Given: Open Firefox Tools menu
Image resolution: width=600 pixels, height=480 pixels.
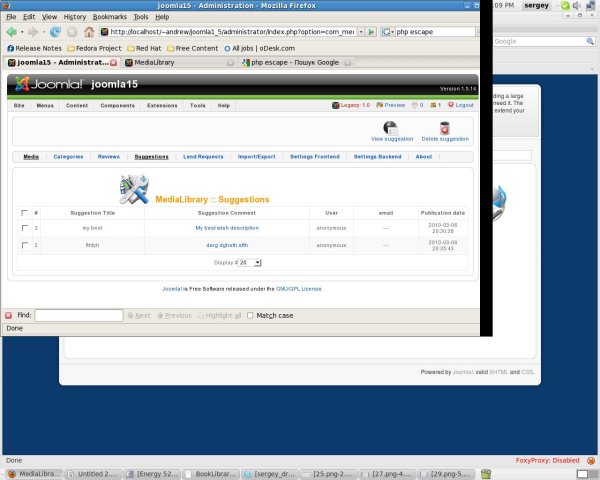Looking at the screenshot, I should [x=140, y=17].
